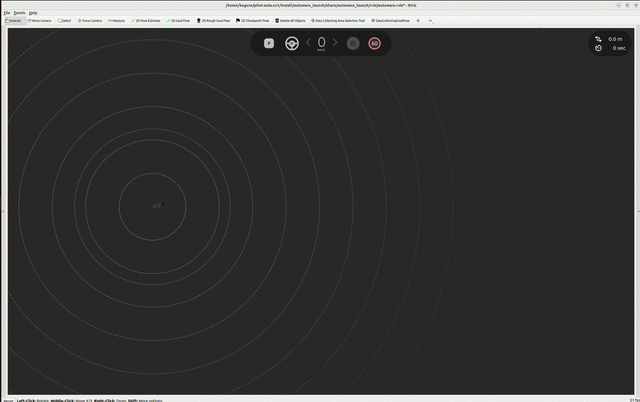Select the Data Collecting Area Selection Tool

pos(338,20)
